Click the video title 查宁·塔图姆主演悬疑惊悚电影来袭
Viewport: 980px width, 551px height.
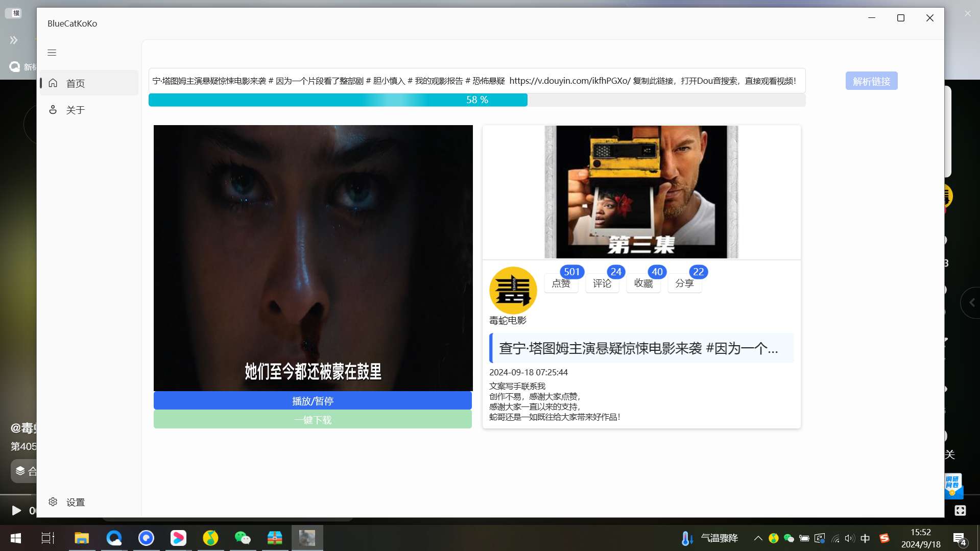(x=641, y=348)
